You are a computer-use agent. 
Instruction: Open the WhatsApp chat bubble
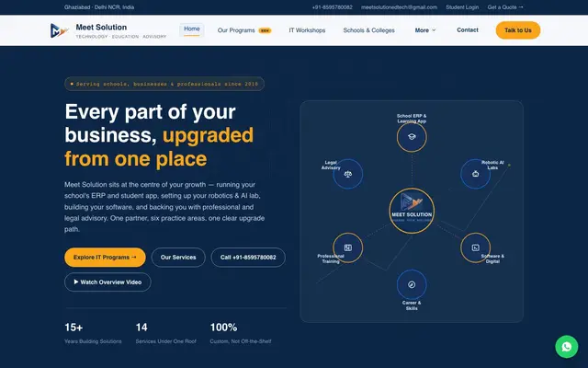(566, 347)
